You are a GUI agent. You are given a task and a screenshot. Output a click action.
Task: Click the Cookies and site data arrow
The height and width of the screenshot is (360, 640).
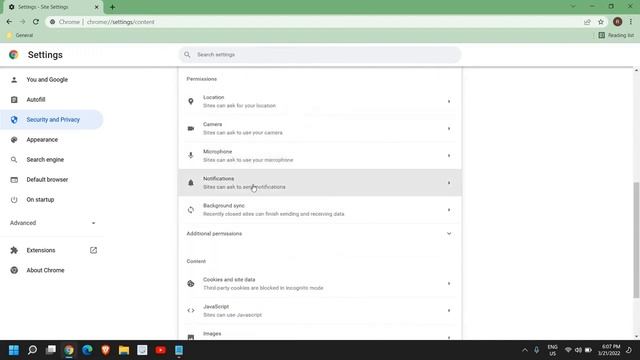(449, 283)
